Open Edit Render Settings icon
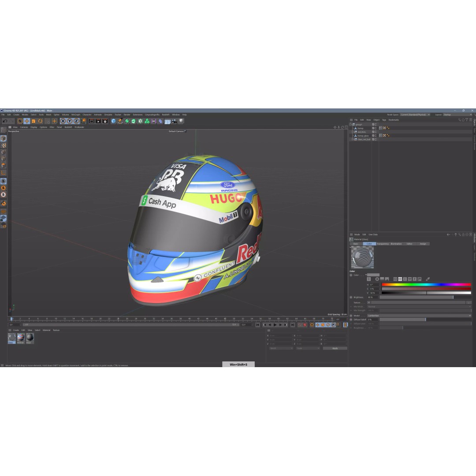476x476 pixels. coord(105,121)
